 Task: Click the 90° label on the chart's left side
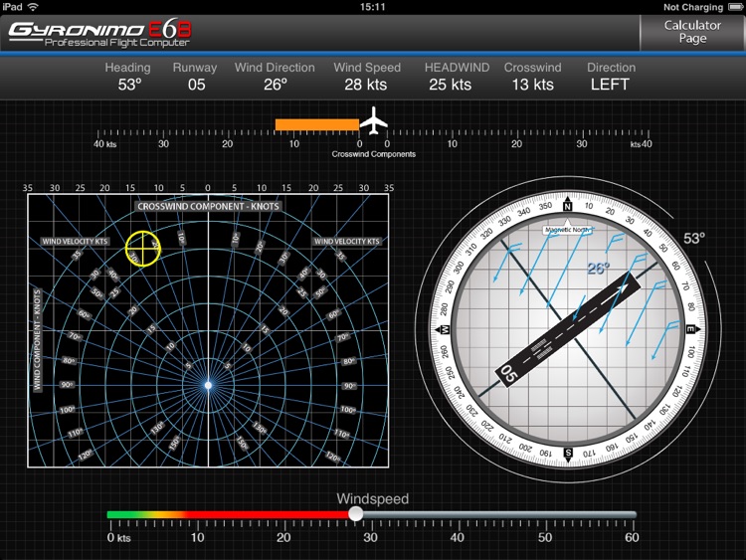(67, 384)
